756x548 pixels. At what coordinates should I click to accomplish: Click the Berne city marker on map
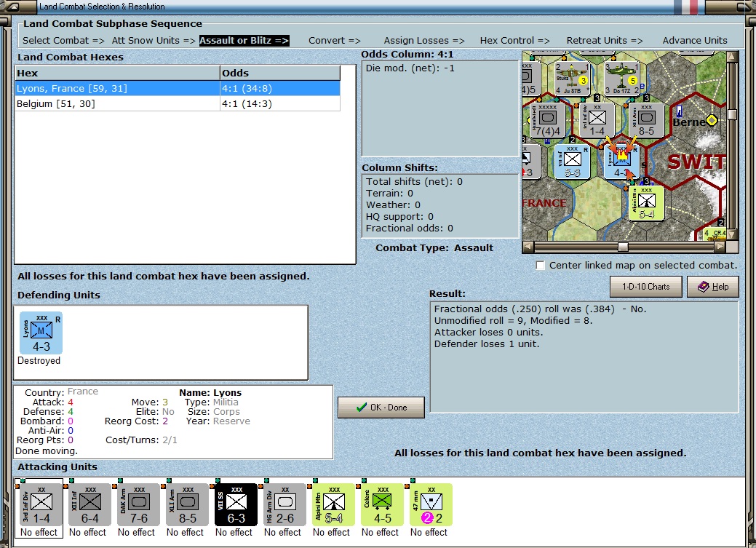coord(712,120)
